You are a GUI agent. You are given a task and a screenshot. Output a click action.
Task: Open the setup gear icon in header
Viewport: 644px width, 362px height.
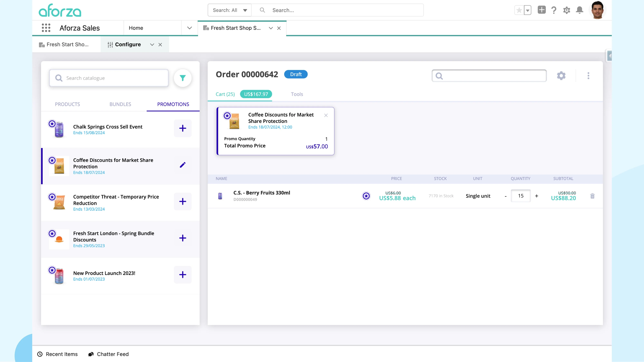[567, 10]
